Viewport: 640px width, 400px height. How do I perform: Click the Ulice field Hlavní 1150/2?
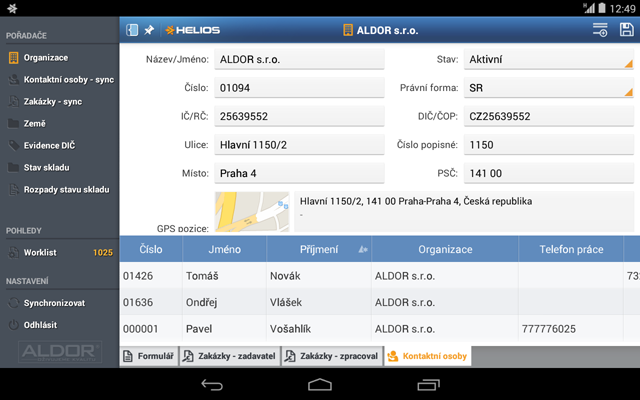point(299,145)
